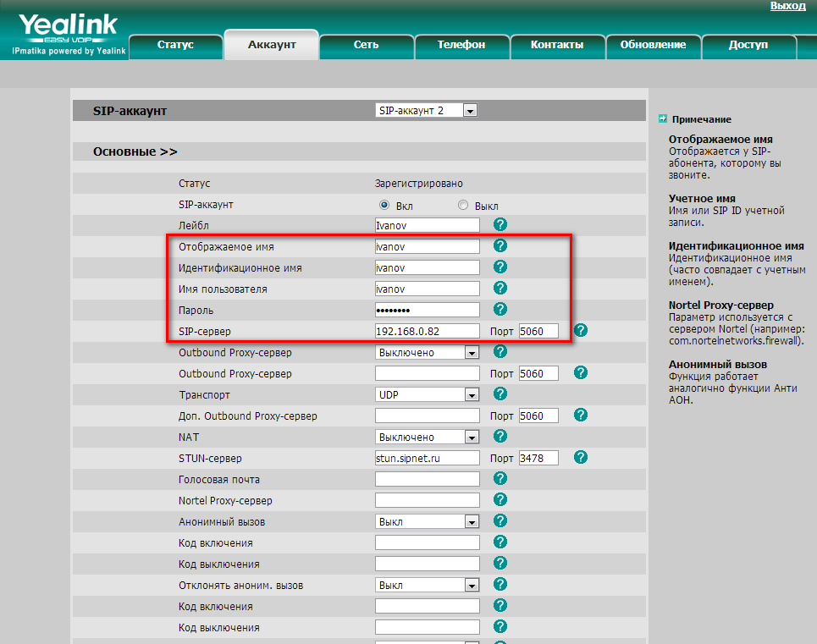Viewport: 817px width, 644px height.
Task: Click help icon beside Пароль field
Action: pyautogui.click(x=500, y=309)
